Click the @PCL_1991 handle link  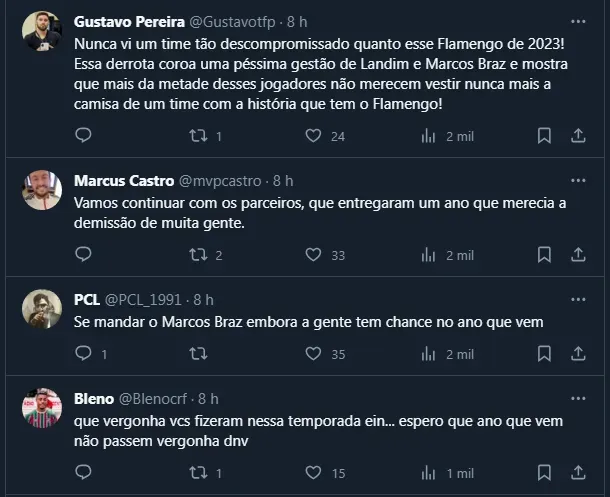tap(146, 299)
